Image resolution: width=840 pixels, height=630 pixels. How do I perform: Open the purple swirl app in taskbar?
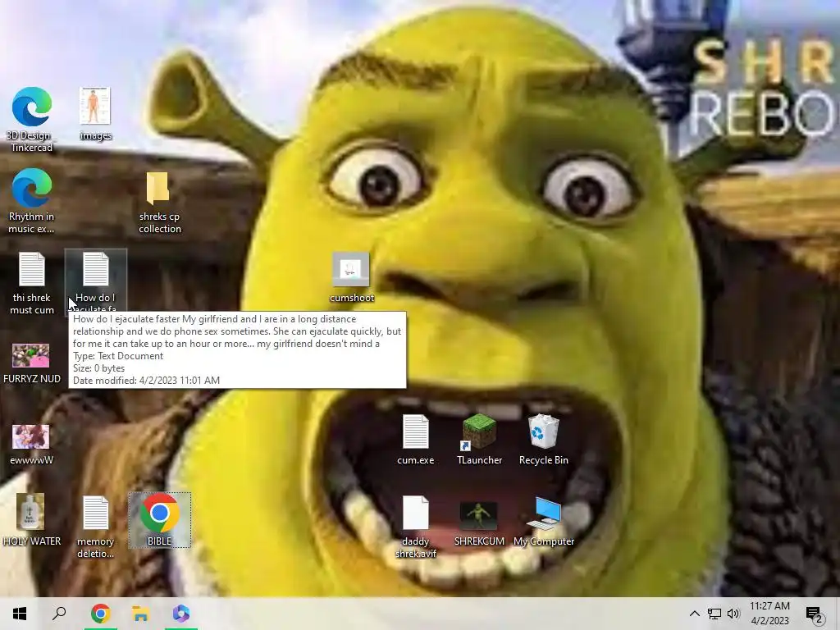[x=180, y=614]
